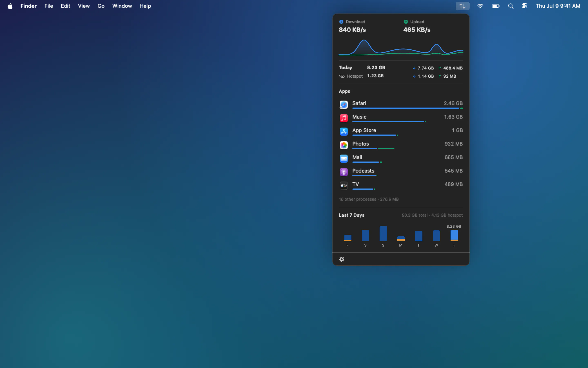
Task: Open the Go menu
Action: [101, 6]
